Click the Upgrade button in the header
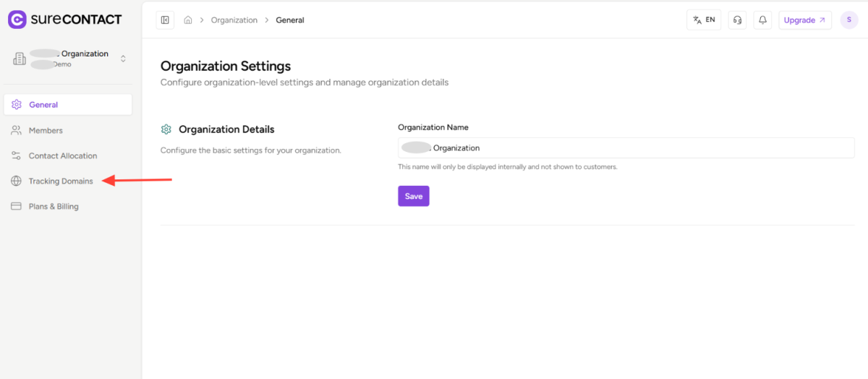868x379 pixels. point(804,20)
